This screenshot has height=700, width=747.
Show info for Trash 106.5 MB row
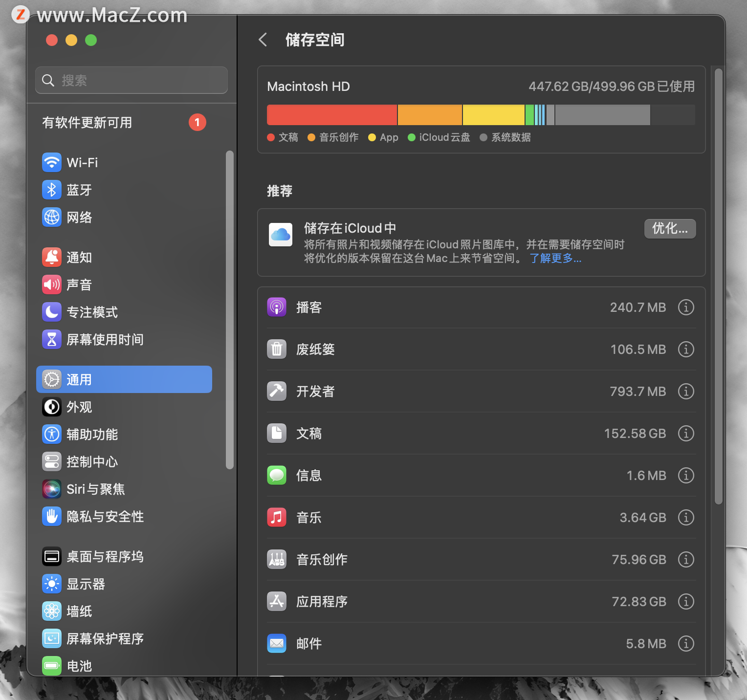click(686, 349)
